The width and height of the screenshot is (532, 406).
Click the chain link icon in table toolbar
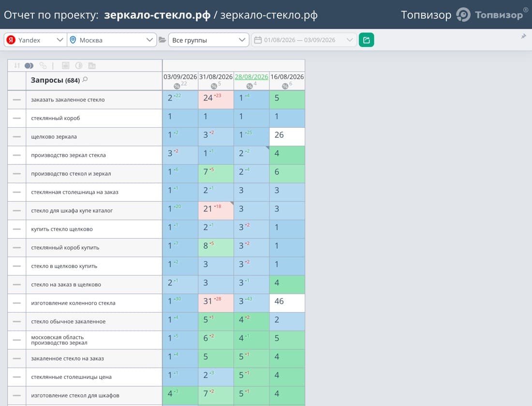[43, 65]
